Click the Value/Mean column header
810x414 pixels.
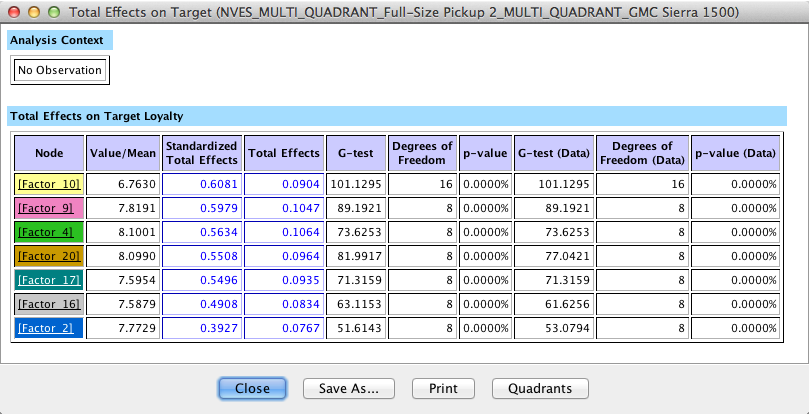(122, 153)
